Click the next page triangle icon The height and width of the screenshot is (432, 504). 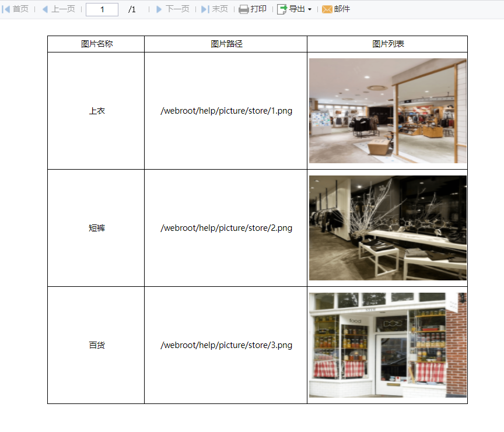coord(159,9)
